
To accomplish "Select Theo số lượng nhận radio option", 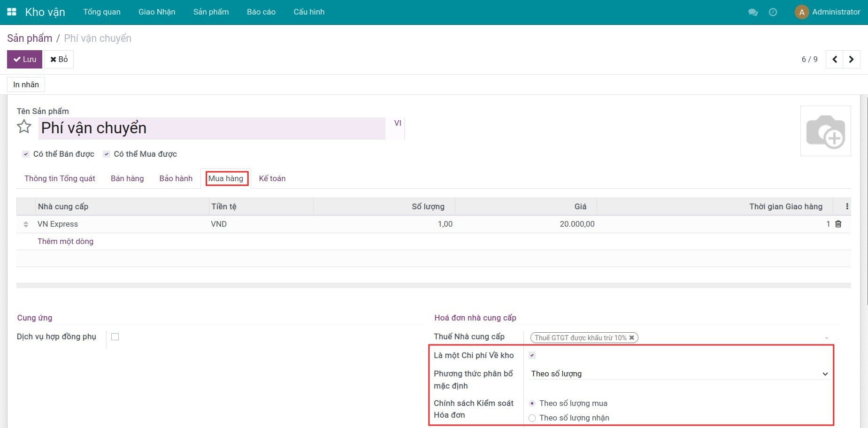I will (532, 418).
